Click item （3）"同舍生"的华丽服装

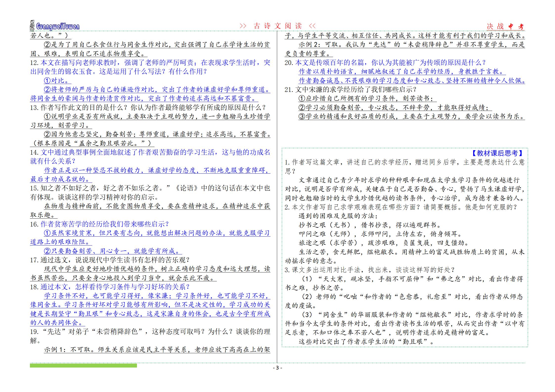(x=405, y=324)
